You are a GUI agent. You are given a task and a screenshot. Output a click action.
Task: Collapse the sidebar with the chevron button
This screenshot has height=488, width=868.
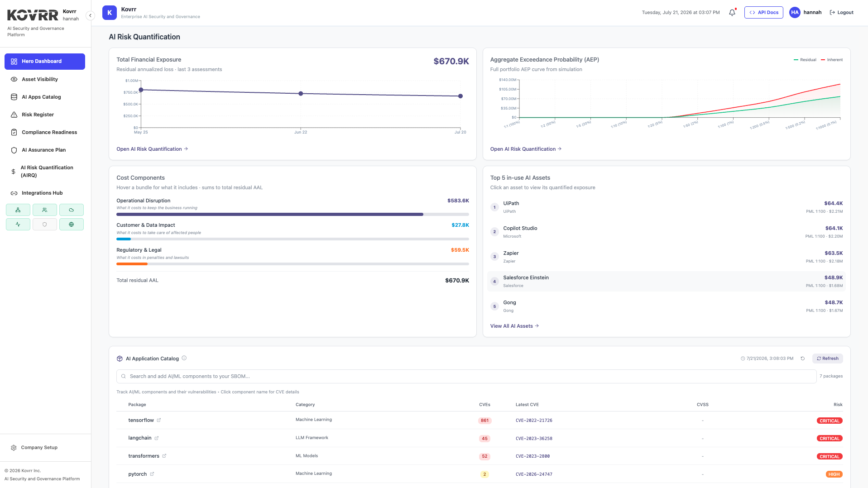pyautogui.click(x=90, y=15)
